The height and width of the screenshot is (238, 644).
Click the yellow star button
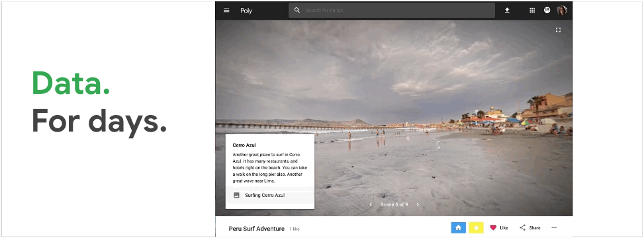pos(477,227)
